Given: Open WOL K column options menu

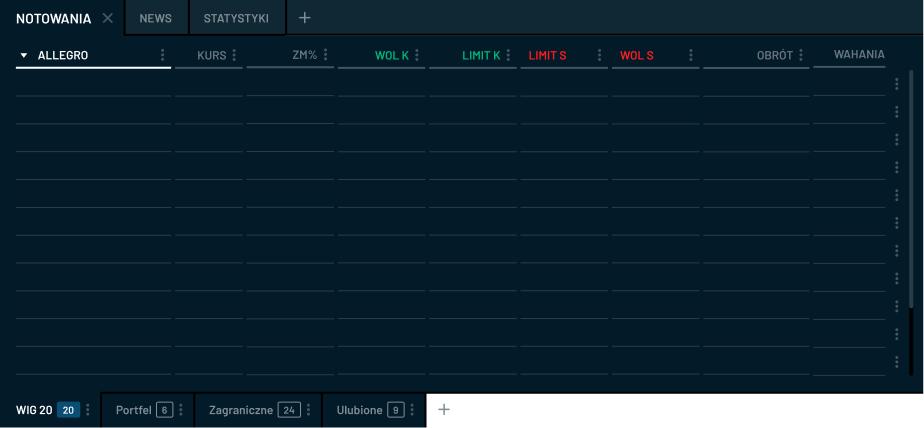Looking at the screenshot, I should tap(417, 55).
